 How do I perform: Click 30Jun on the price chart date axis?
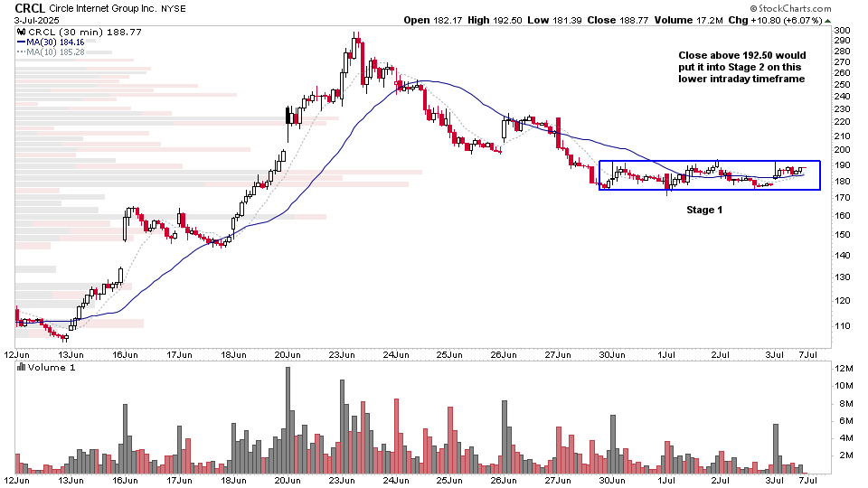612,354
